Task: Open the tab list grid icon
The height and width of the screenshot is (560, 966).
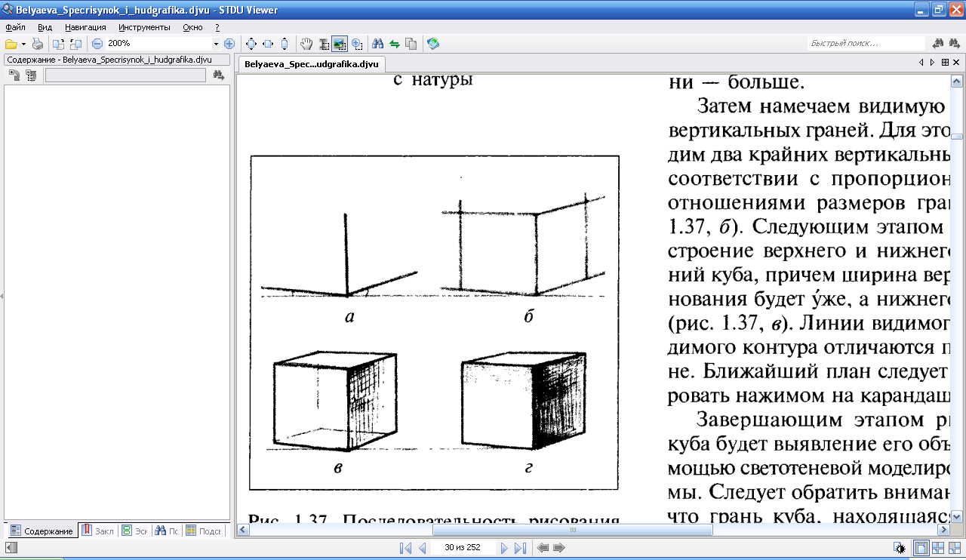Action: tap(946, 63)
